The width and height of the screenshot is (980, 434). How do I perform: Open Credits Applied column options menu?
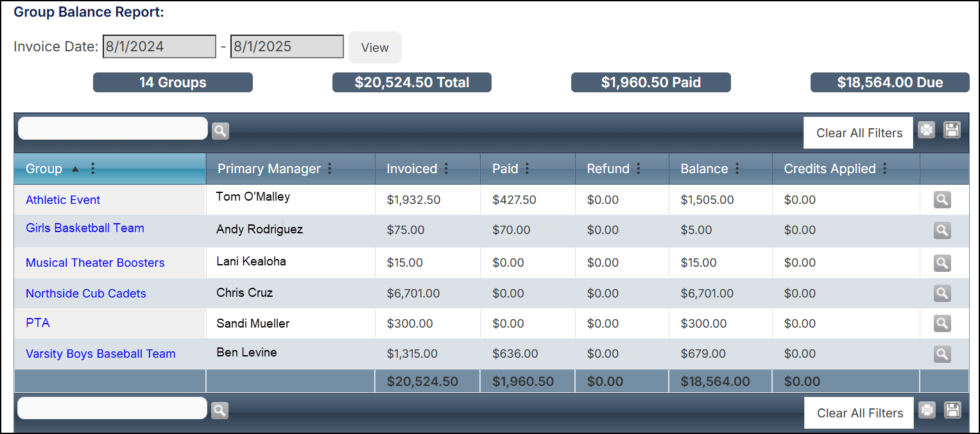tap(885, 169)
